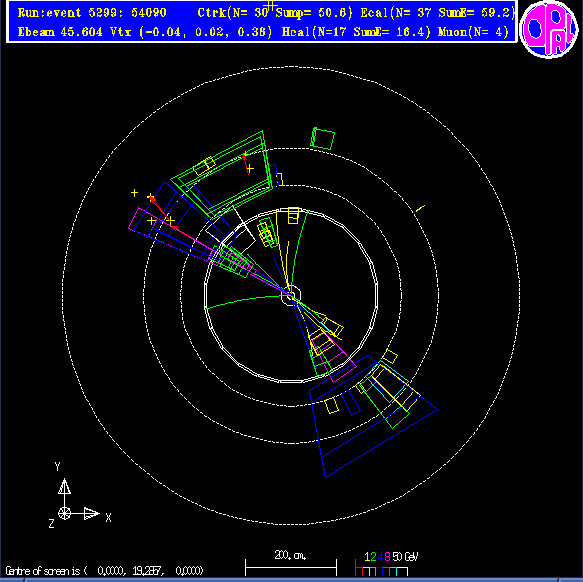Click the small hexagonal vertex detector at center
This screenshot has width=583, height=582.
(x=291, y=296)
